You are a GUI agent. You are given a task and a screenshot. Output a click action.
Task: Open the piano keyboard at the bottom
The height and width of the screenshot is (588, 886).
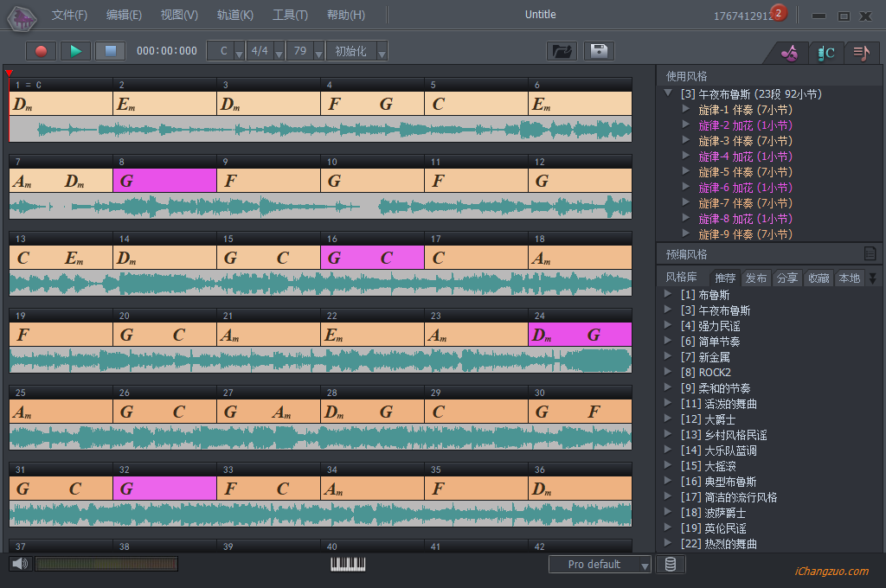click(348, 564)
